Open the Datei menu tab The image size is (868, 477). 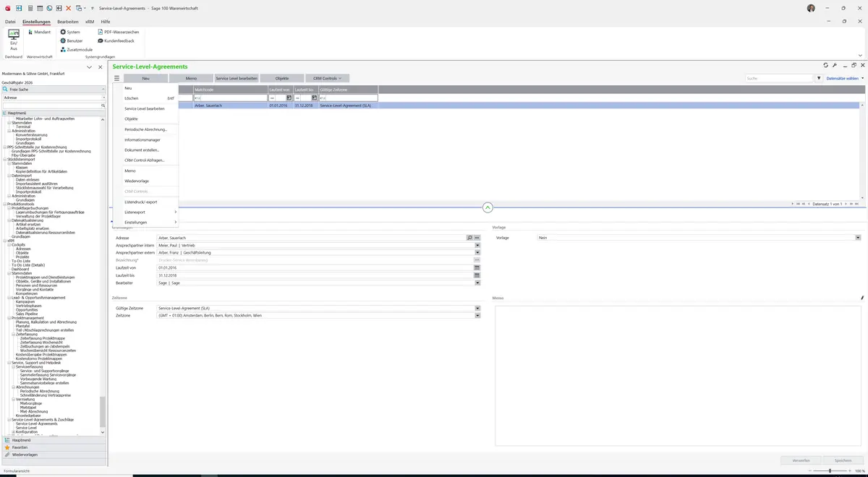pos(10,22)
